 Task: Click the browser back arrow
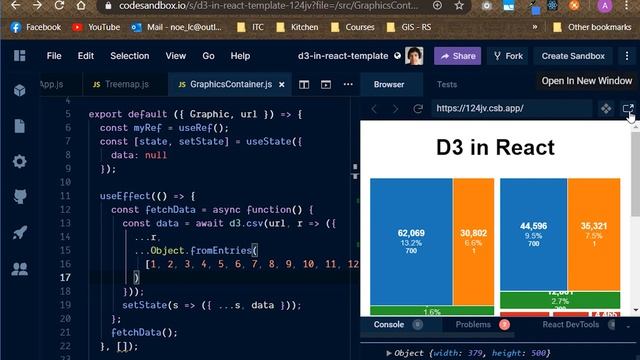click(16, 5)
